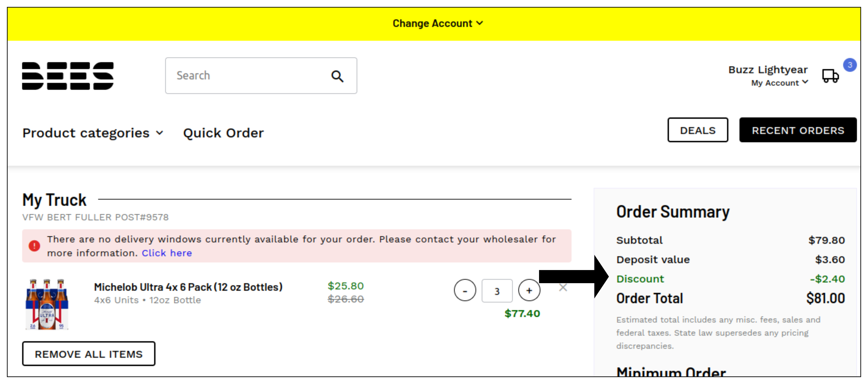Open RECENT ORDERS
The image size is (868, 384).
coord(798,130)
